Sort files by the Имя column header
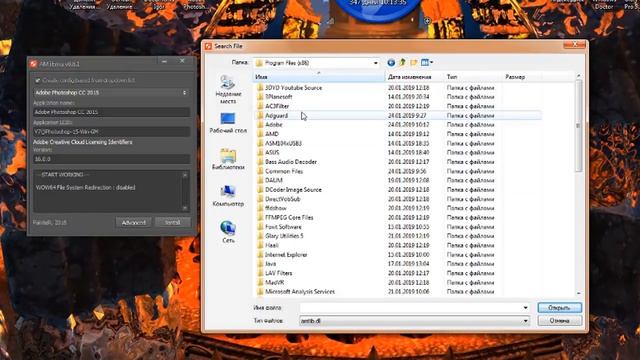640x360 pixels. (318, 77)
